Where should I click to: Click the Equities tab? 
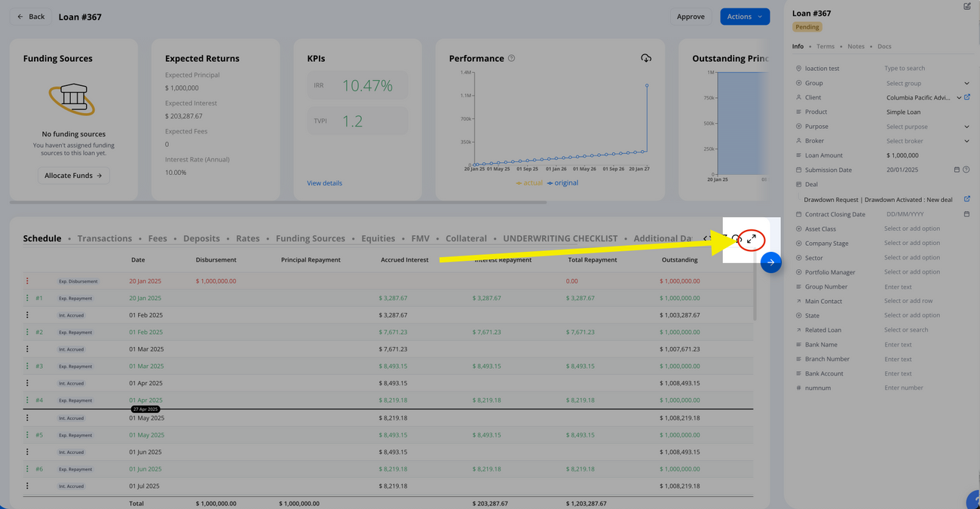(378, 238)
